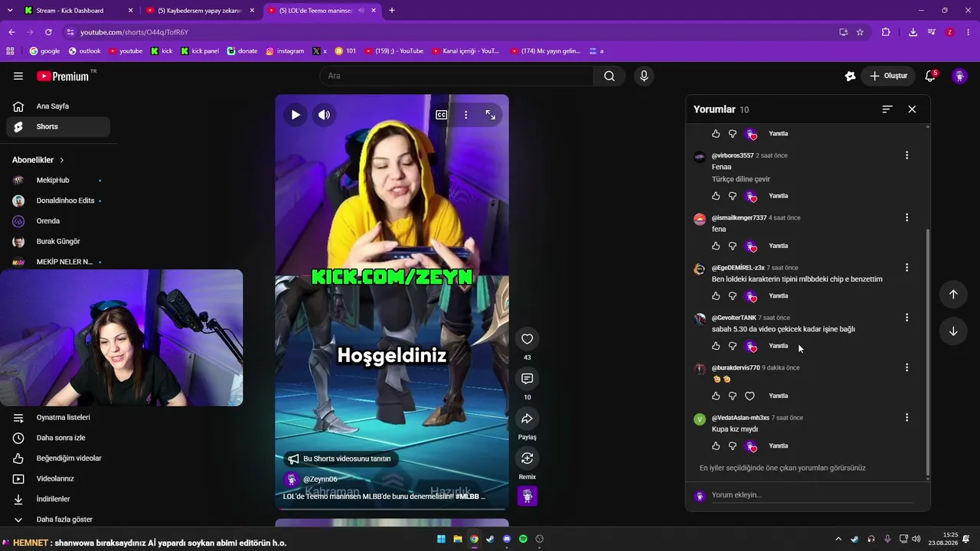Open the kick panel bookmark
980x551 pixels.
(x=199, y=51)
